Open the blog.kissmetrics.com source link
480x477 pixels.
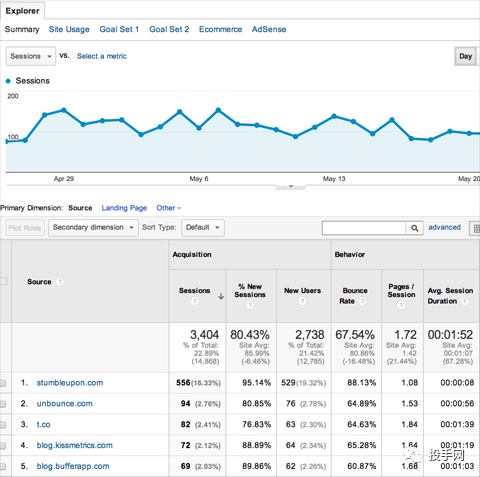click(x=75, y=445)
